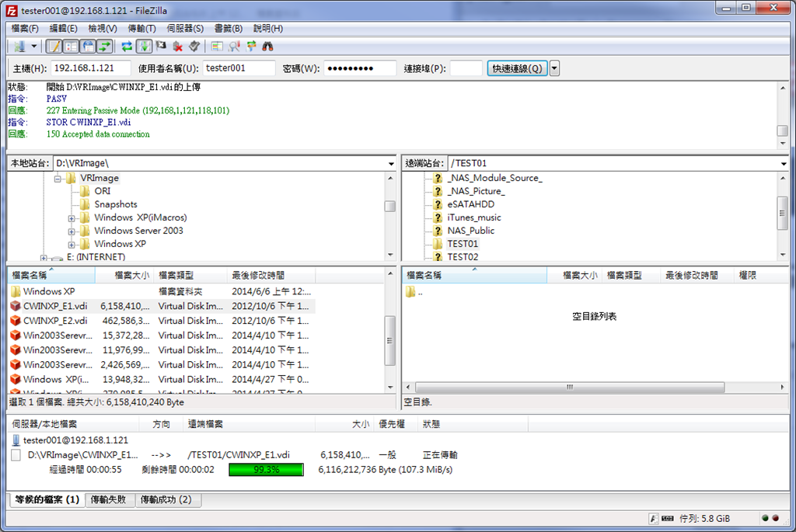796x532 pixels.
Task: Click question-mark icon beside _NAS_Picture_
Action: (438, 191)
